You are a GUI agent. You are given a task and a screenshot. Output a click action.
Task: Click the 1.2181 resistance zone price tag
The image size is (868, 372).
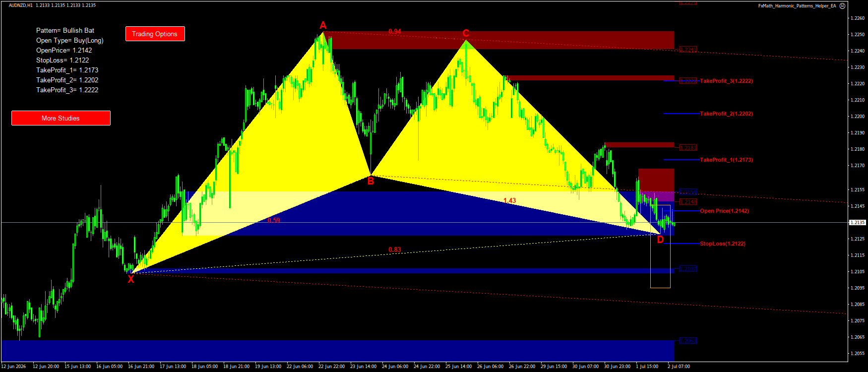click(x=688, y=148)
